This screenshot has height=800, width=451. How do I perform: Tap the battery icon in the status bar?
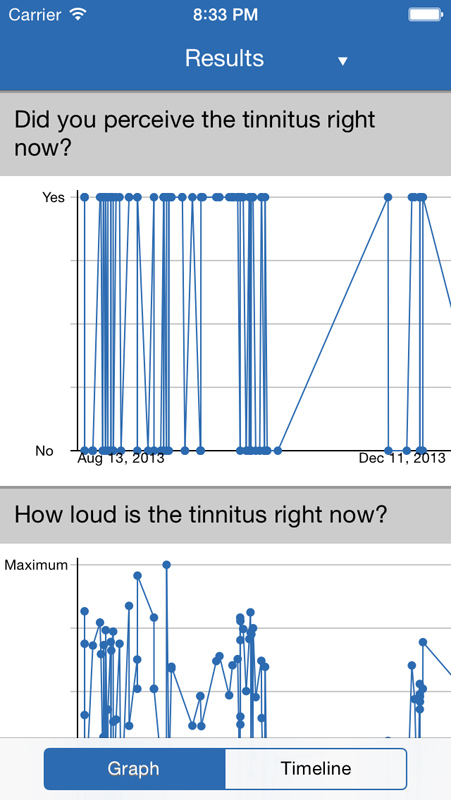click(x=424, y=15)
